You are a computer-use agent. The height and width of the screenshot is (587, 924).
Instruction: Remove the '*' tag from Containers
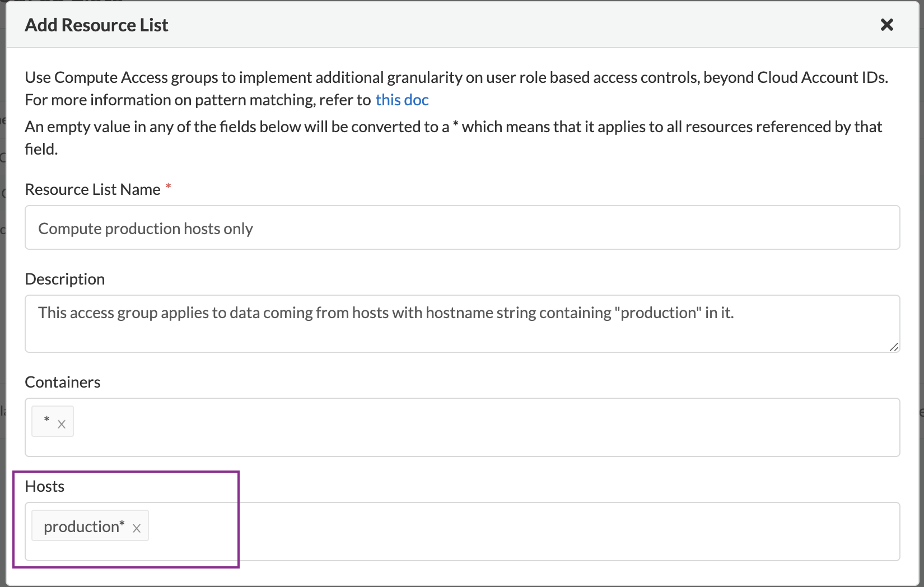pos(62,425)
